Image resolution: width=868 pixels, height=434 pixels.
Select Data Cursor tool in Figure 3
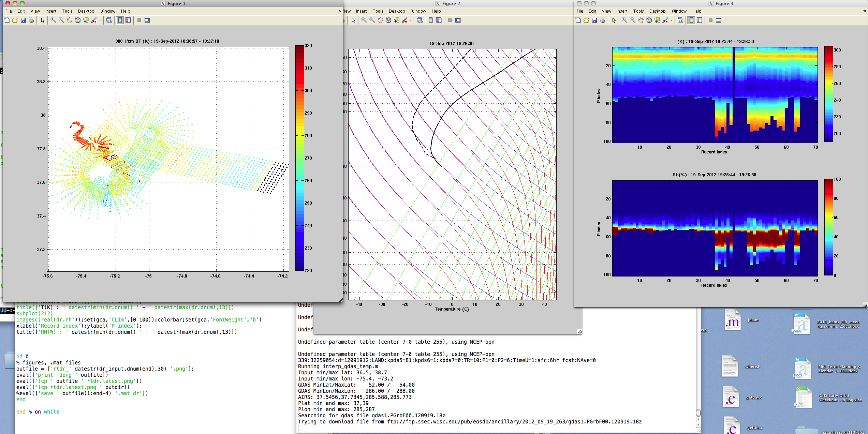tap(657, 20)
